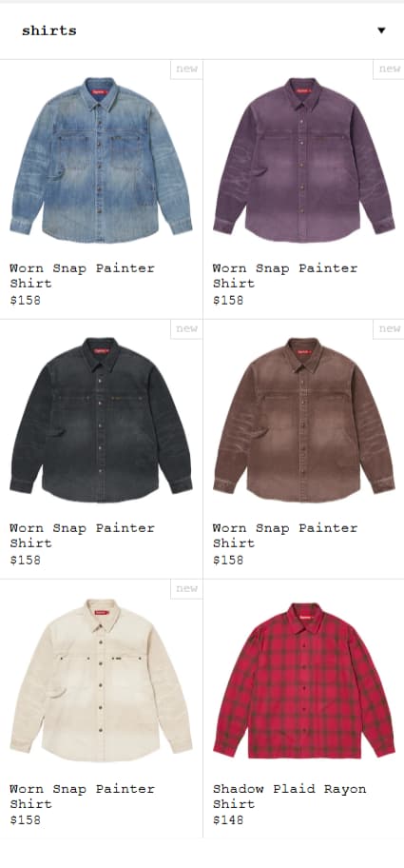
Task: Click the blue denim shirt's title text
Action: (82, 276)
